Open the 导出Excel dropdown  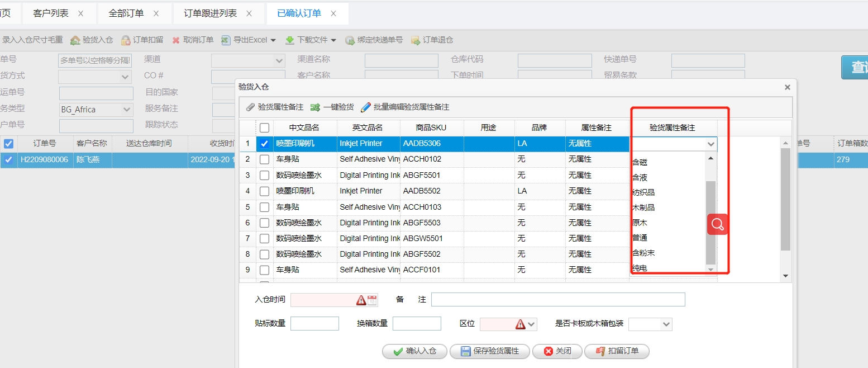tap(273, 40)
